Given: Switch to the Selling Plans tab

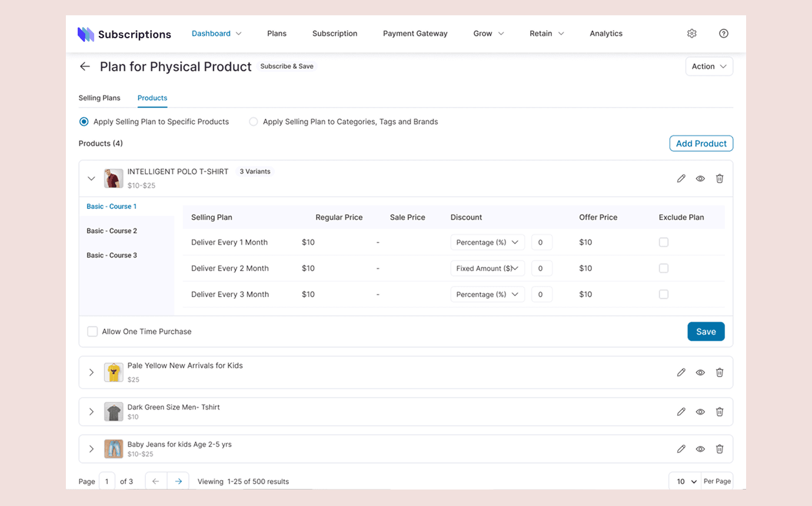Looking at the screenshot, I should 99,98.
